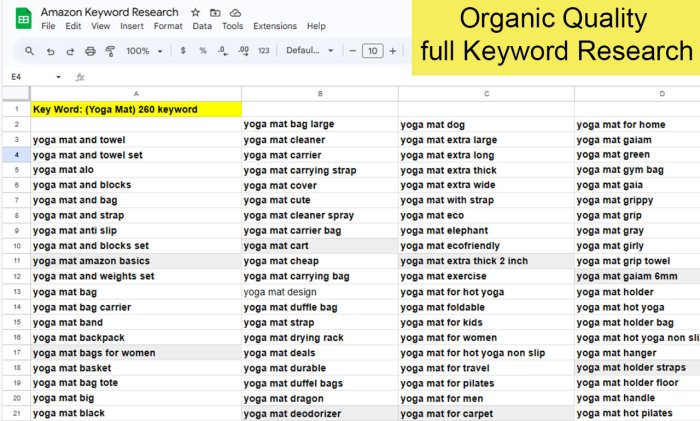Increase decimal places
This screenshot has height=421, width=700.
[243, 51]
